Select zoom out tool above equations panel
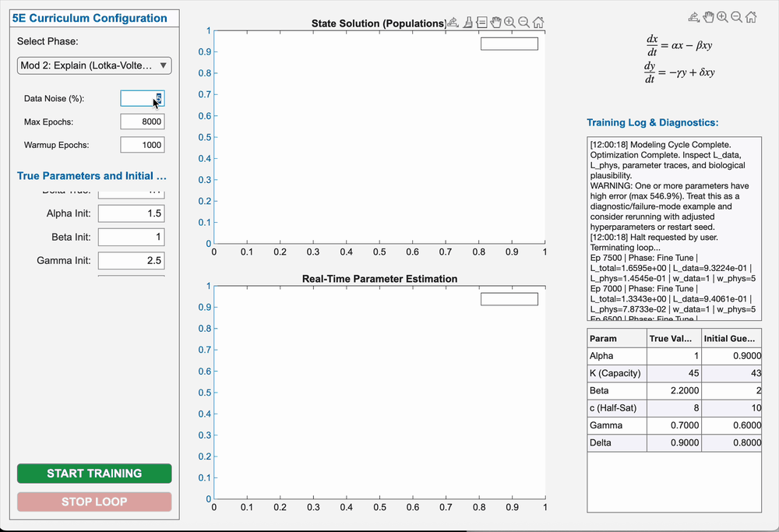The height and width of the screenshot is (532, 779). pyautogui.click(x=737, y=17)
